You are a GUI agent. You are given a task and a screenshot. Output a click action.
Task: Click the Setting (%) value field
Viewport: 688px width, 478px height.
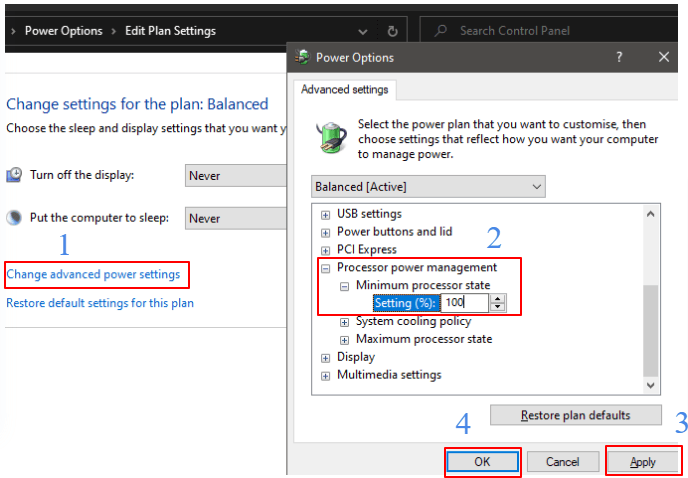(x=465, y=303)
